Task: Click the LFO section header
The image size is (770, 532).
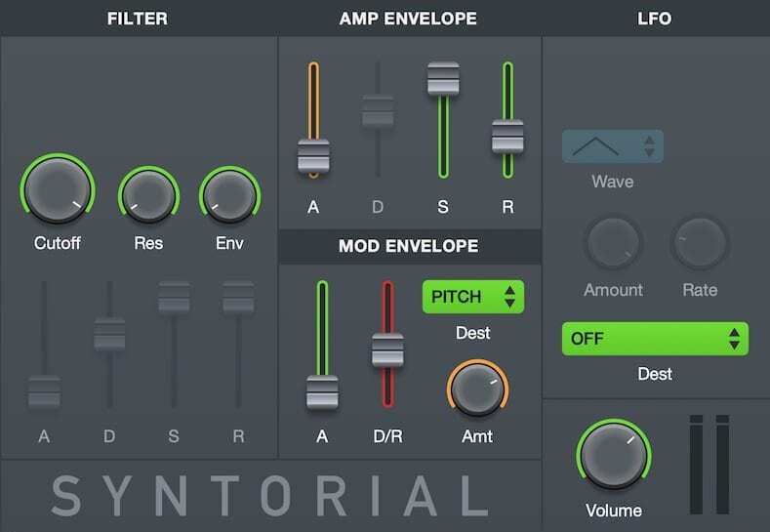Action: [x=655, y=19]
